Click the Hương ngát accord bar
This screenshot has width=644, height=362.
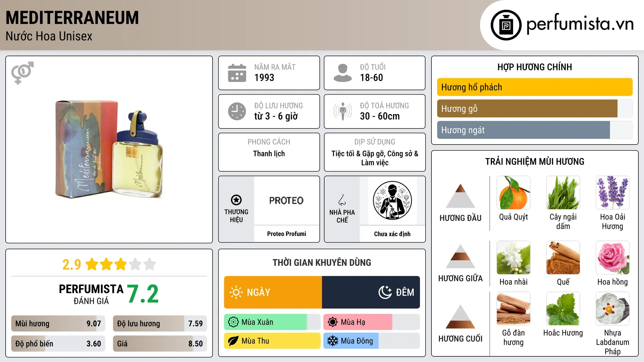pyautogui.click(x=535, y=130)
